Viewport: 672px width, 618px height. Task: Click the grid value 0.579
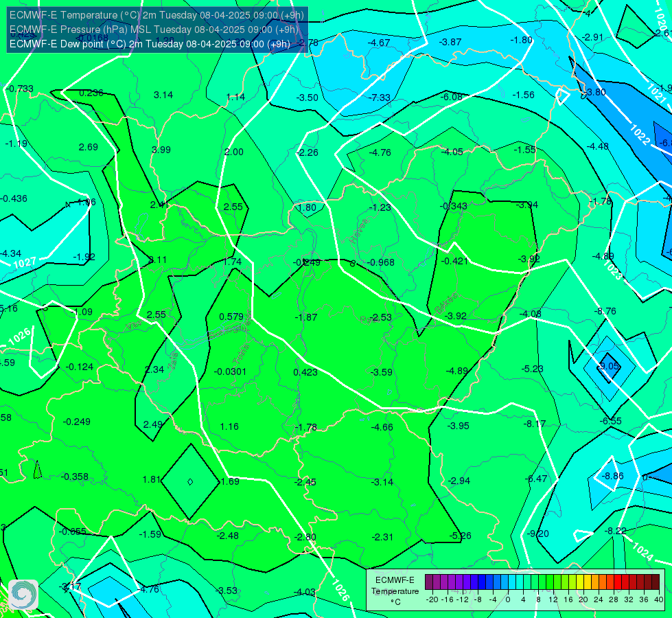tap(231, 317)
